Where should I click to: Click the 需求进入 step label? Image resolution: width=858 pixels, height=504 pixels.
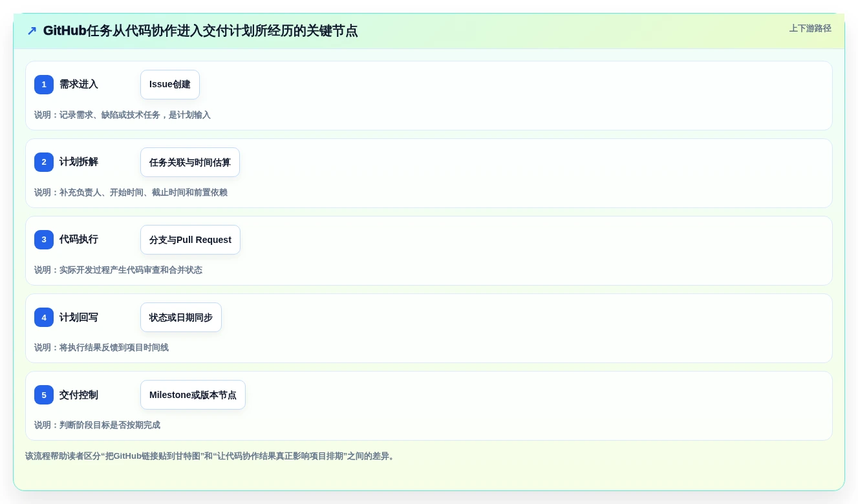click(79, 85)
